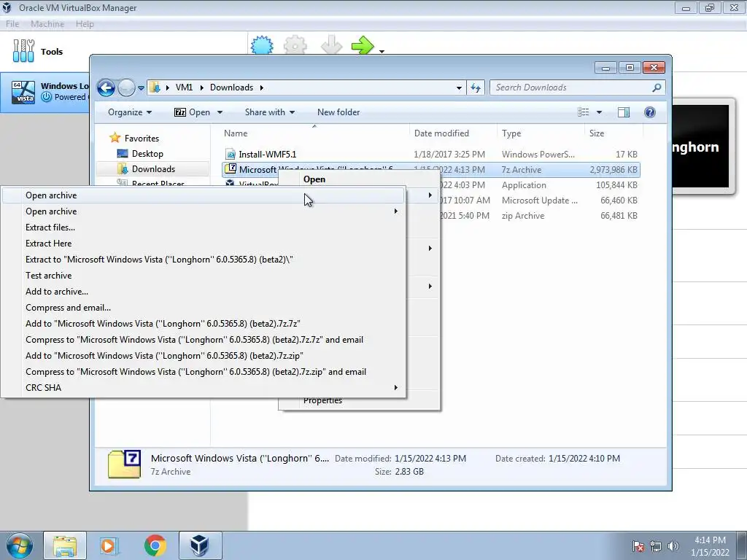Click the Tools icon in VirtualBox Manager
The width and height of the screenshot is (747, 560).
click(x=23, y=51)
